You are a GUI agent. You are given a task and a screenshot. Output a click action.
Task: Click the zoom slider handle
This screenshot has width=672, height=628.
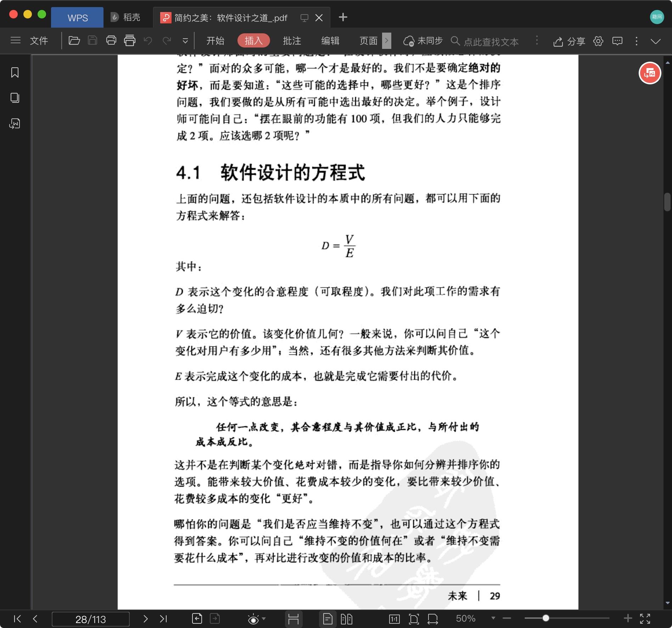546,618
